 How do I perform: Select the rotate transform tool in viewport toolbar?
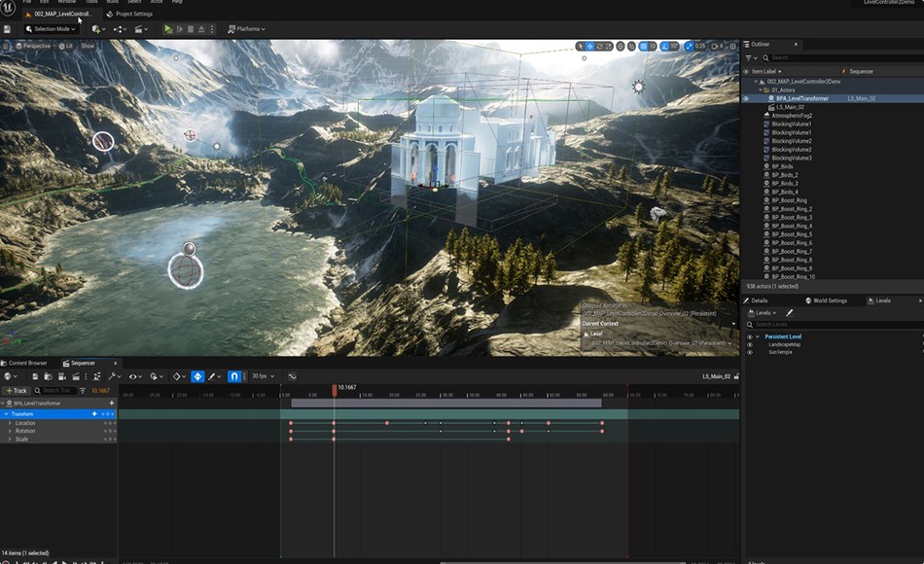point(601,45)
